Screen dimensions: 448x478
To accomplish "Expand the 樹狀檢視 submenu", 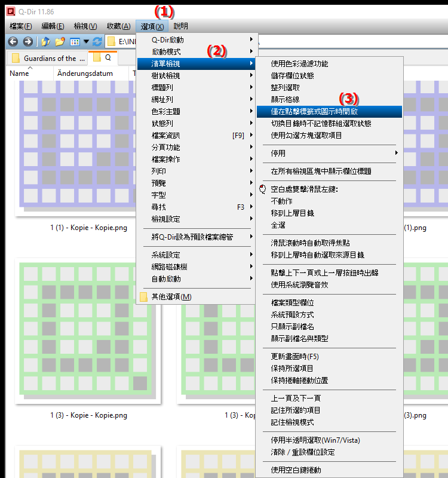I will click(196, 76).
